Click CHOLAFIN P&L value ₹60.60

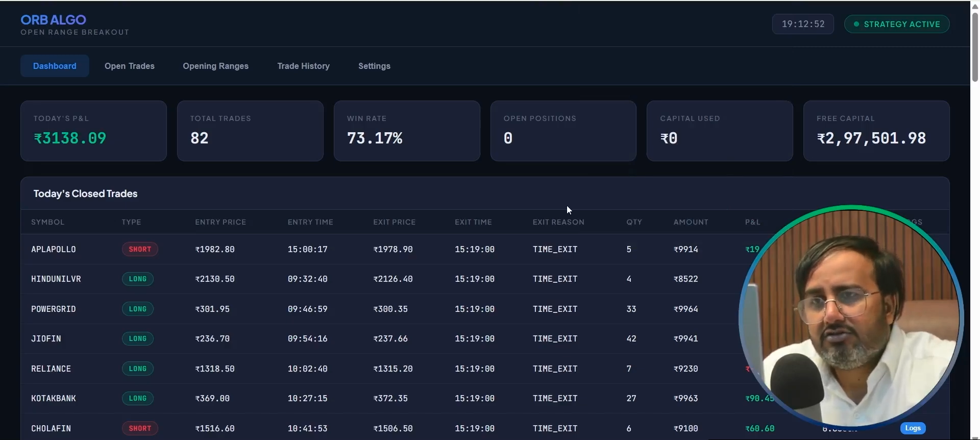[x=760, y=428]
